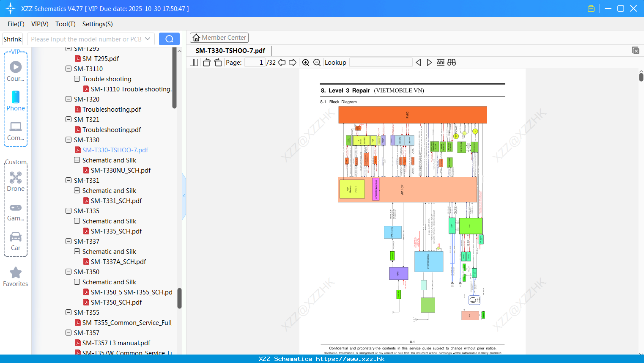
Task: Collapse the SM-T350 tree node
Action: [69, 272]
